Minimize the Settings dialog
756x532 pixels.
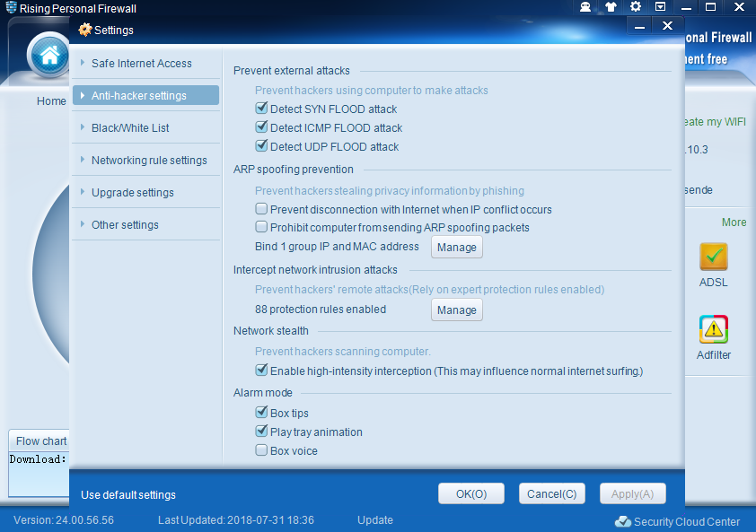pyautogui.click(x=640, y=27)
